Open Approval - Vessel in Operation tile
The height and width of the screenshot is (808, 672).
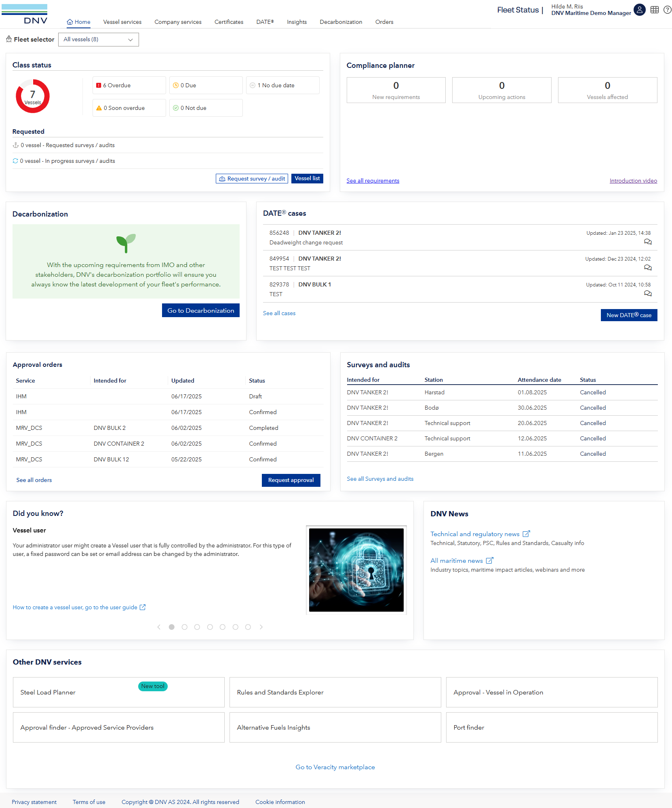coord(552,692)
